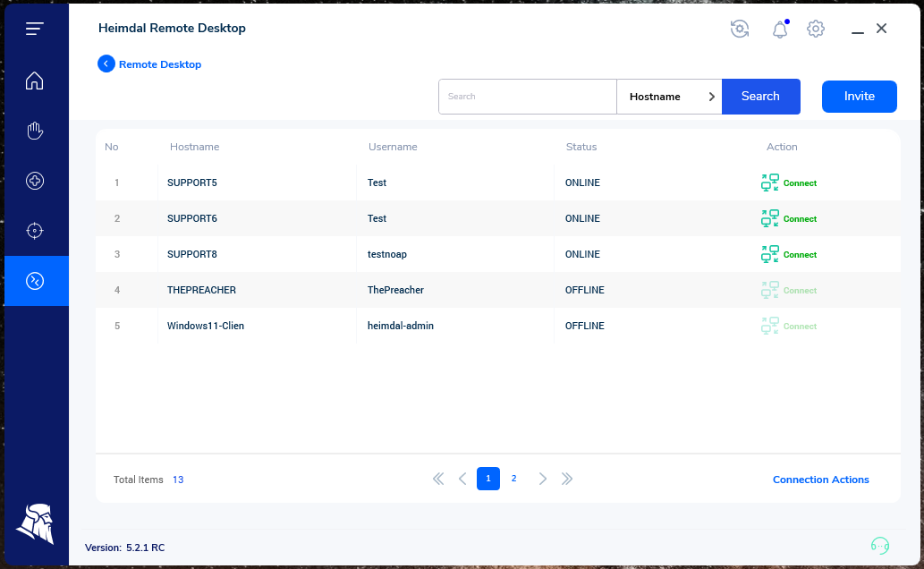Go to next page arrow
This screenshot has width=924, height=569.
point(543,479)
